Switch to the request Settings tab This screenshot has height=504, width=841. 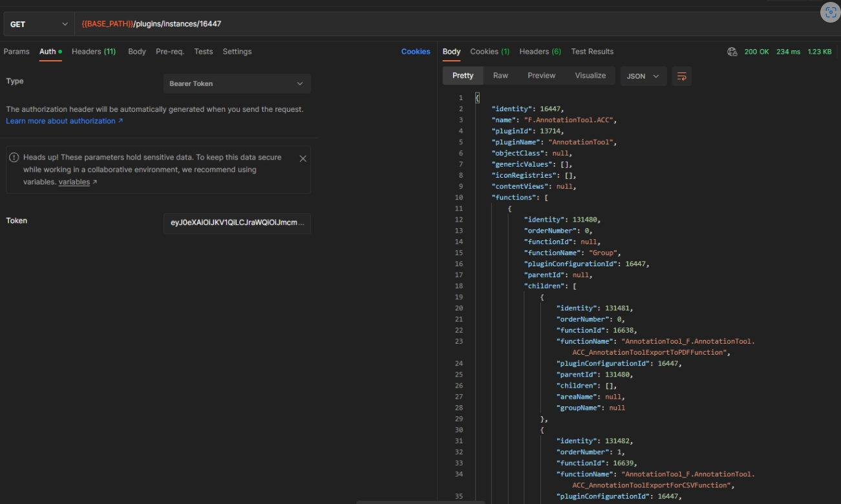point(237,52)
